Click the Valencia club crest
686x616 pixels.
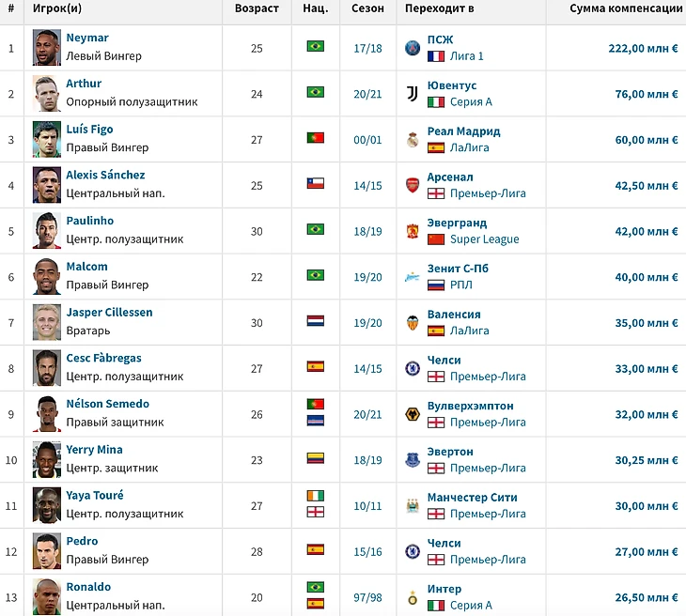(x=413, y=323)
